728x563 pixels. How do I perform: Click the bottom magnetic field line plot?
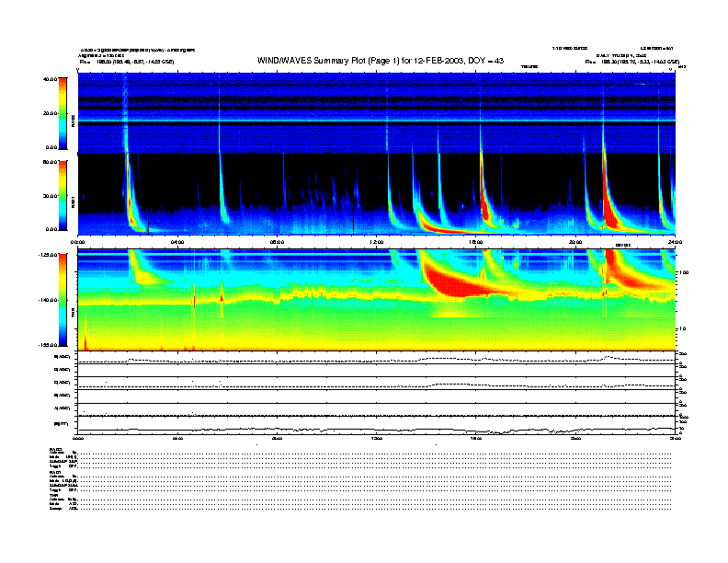(377, 426)
